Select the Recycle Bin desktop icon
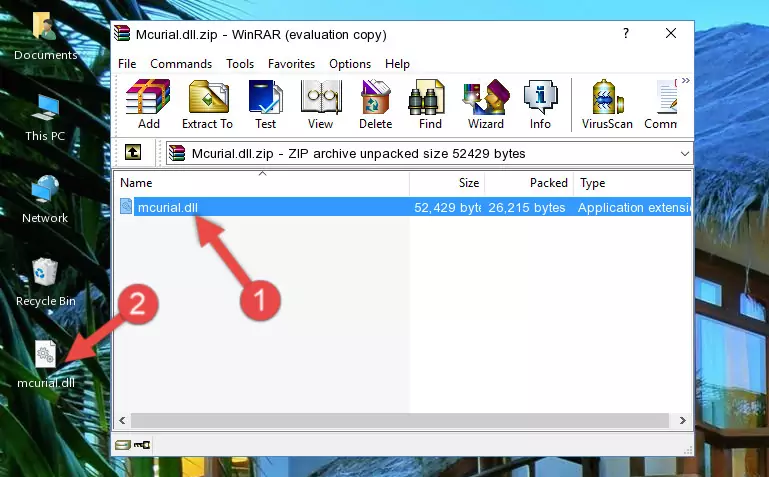This screenshot has height=477, width=769. click(46, 282)
